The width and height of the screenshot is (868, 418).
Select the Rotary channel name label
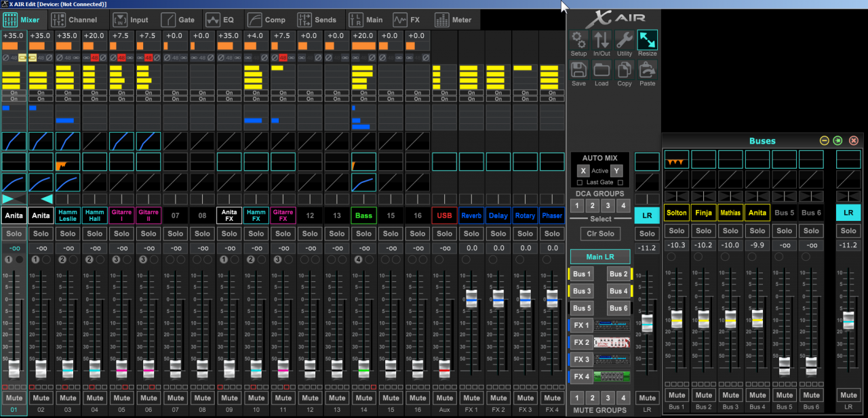(525, 215)
